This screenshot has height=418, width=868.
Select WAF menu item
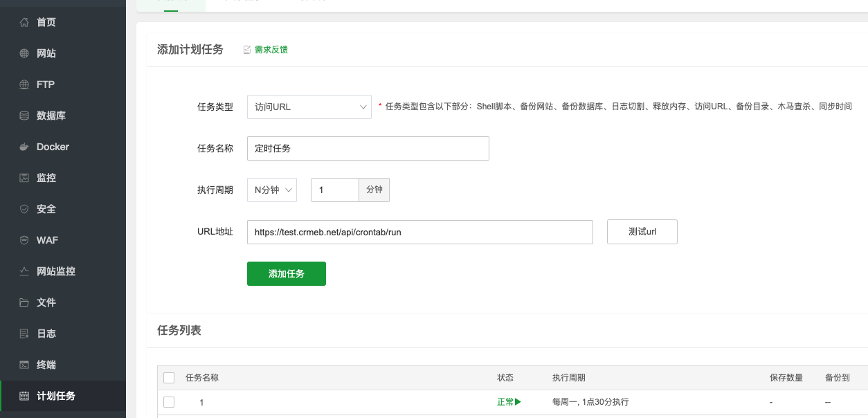47,240
